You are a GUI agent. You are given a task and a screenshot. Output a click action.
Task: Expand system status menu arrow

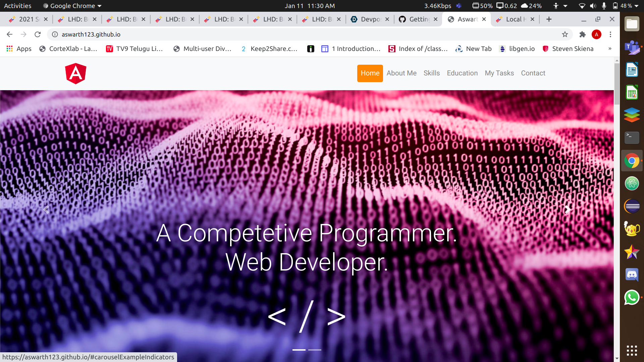tap(636, 6)
